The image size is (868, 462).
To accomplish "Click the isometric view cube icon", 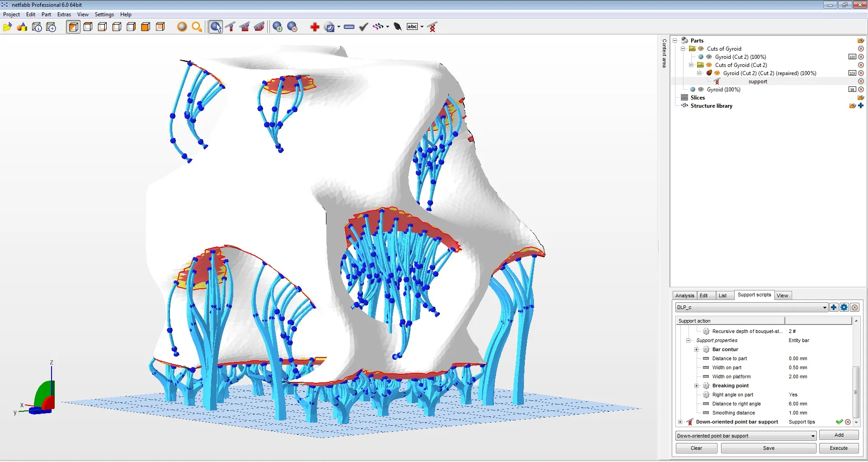I will (x=73, y=27).
